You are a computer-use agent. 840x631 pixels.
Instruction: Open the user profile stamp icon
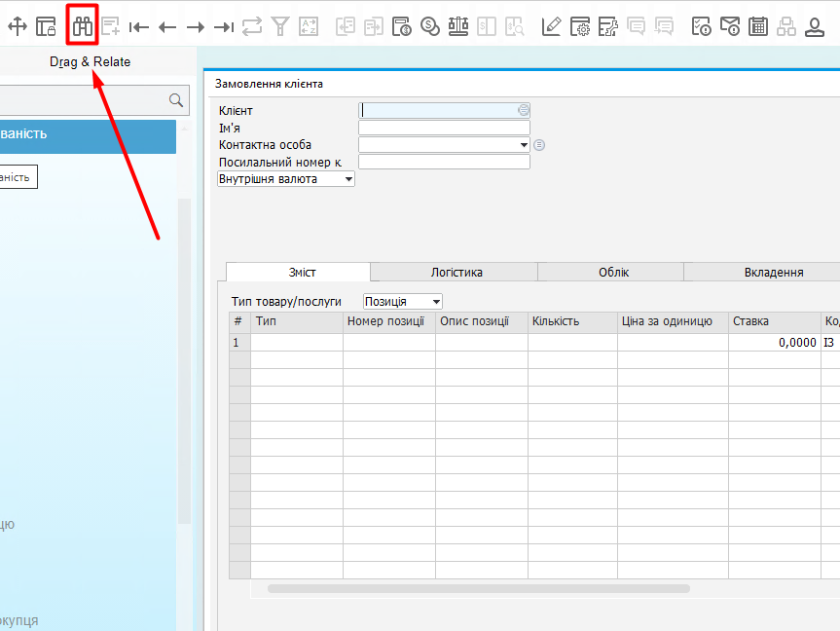(x=815, y=26)
